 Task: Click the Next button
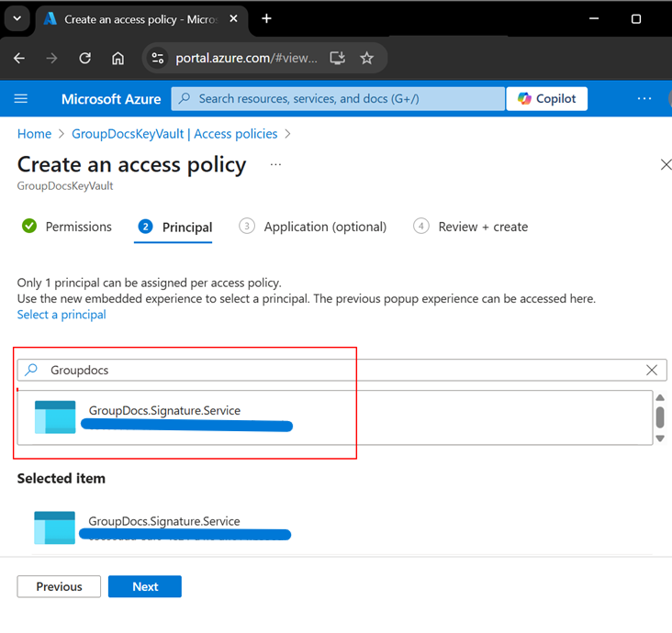(x=145, y=586)
